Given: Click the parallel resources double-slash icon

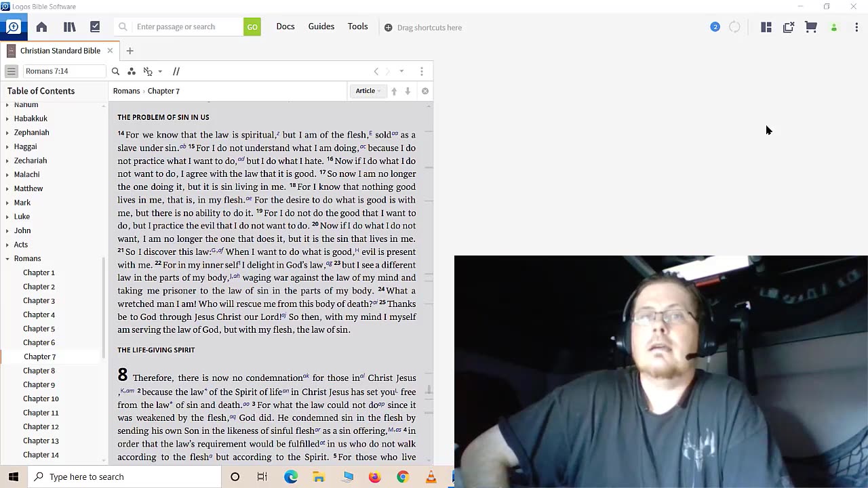Looking at the screenshot, I should point(176,71).
